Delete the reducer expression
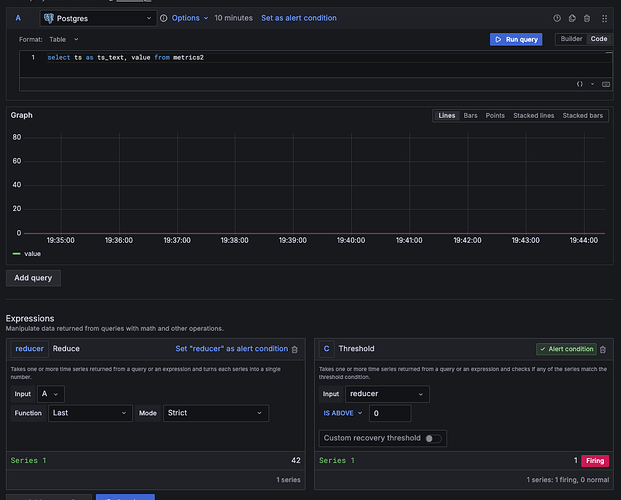This screenshot has width=621, height=500. pos(294,349)
